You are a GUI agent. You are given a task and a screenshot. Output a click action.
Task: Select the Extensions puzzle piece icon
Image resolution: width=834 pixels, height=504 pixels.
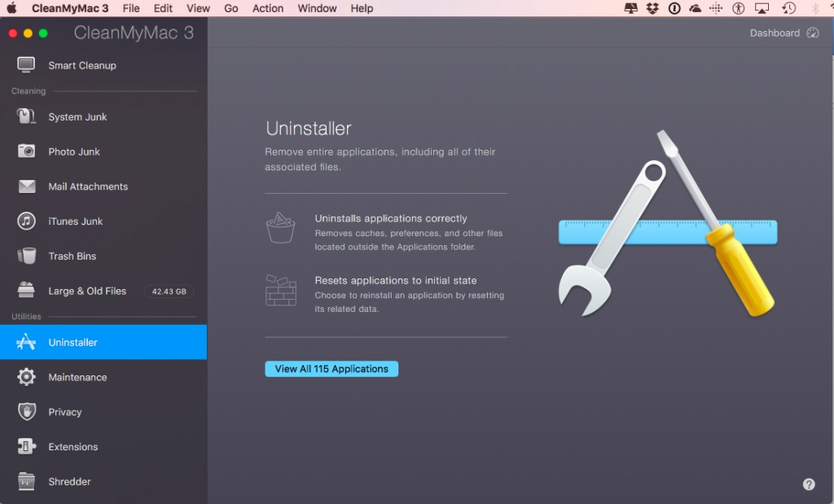click(x=27, y=446)
